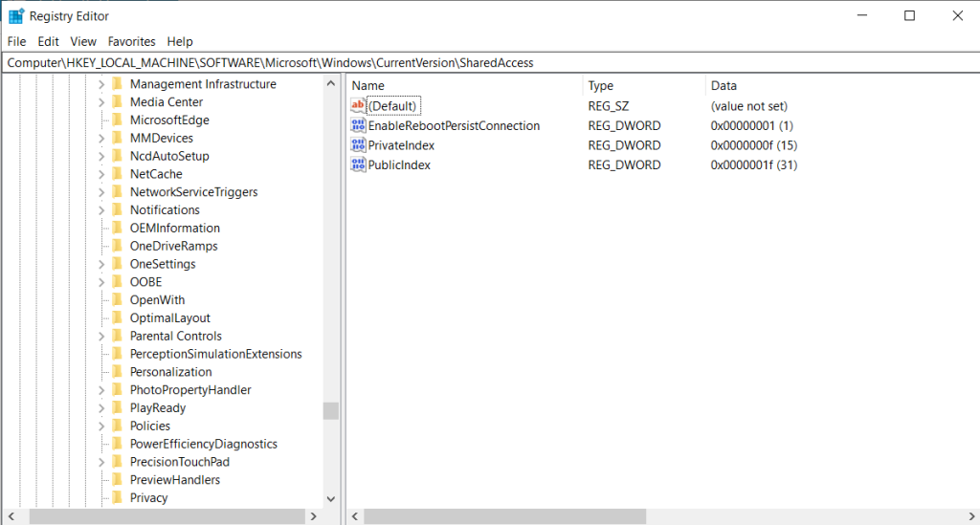Click the (Default) string value icon
This screenshot has height=525, width=980.
click(x=359, y=106)
